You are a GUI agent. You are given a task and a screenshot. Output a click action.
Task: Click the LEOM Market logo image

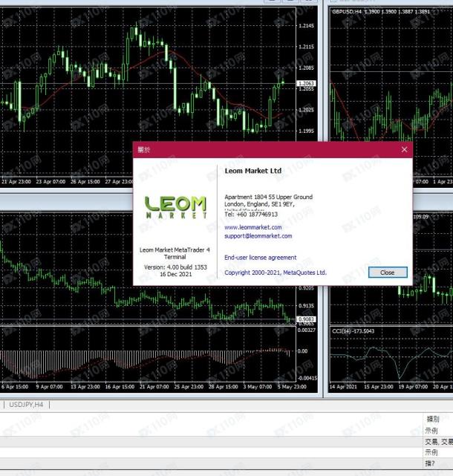175,207
